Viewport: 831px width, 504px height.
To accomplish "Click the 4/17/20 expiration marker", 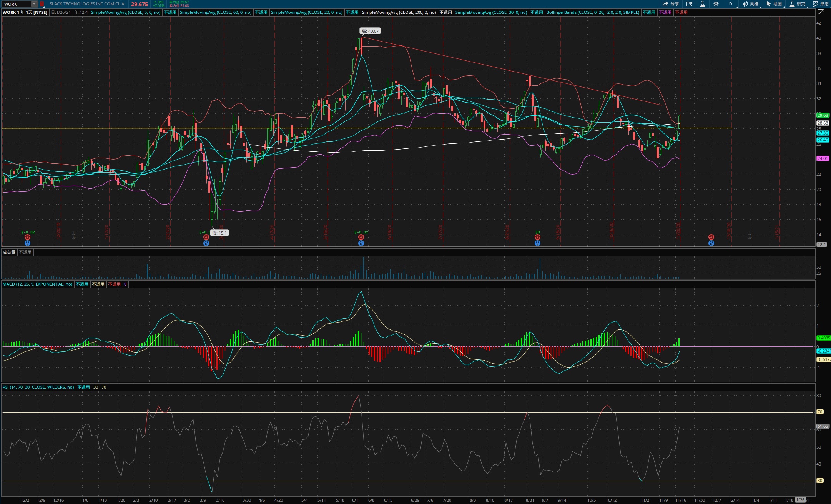I will click(272, 232).
